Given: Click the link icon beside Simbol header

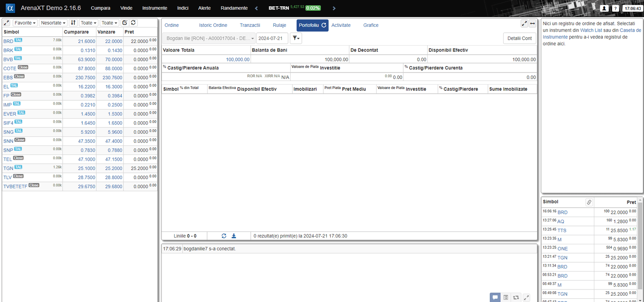Looking at the screenshot, I should [589, 202].
